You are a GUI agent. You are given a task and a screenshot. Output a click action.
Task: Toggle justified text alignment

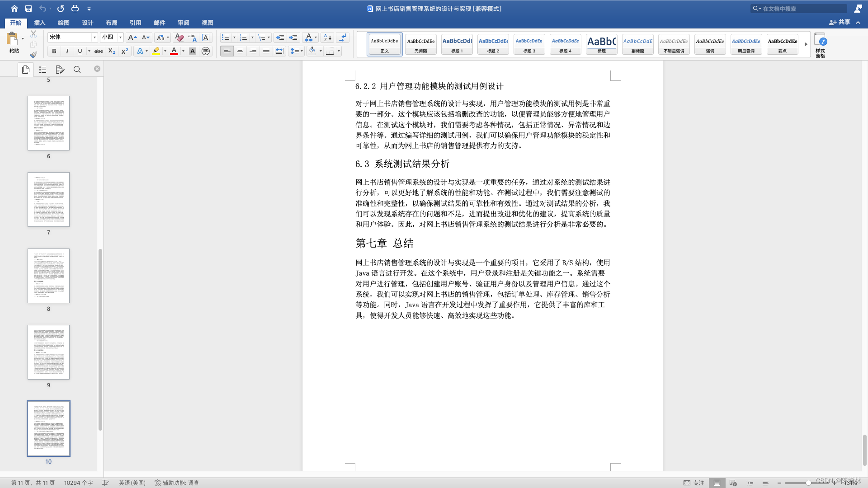pyautogui.click(x=266, y=51)
